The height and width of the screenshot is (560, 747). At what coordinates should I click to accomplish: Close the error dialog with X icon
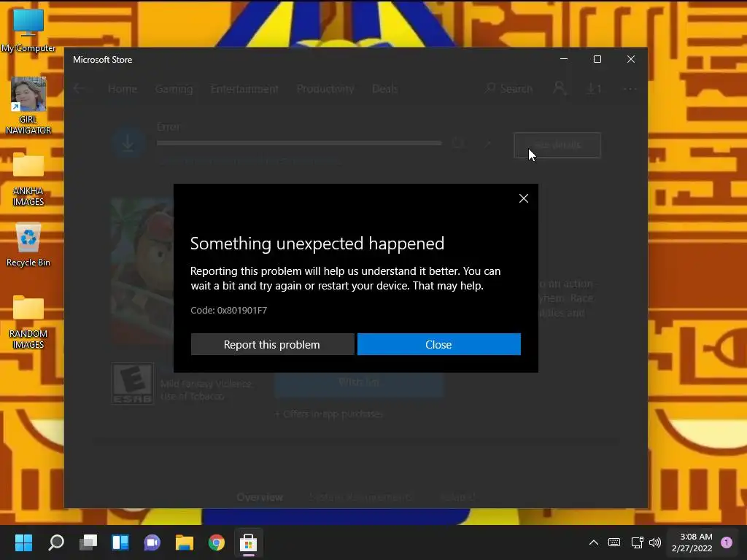[524, 198]
